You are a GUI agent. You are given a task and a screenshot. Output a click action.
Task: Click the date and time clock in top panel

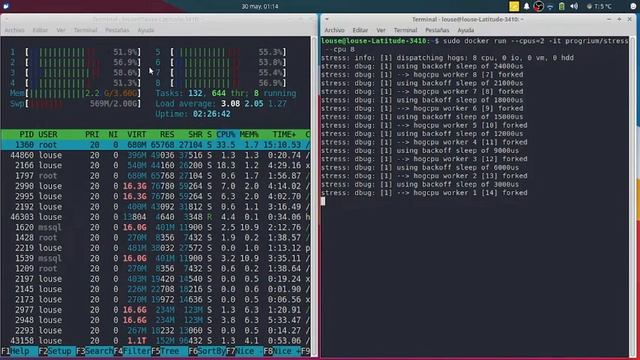[260, 7]
